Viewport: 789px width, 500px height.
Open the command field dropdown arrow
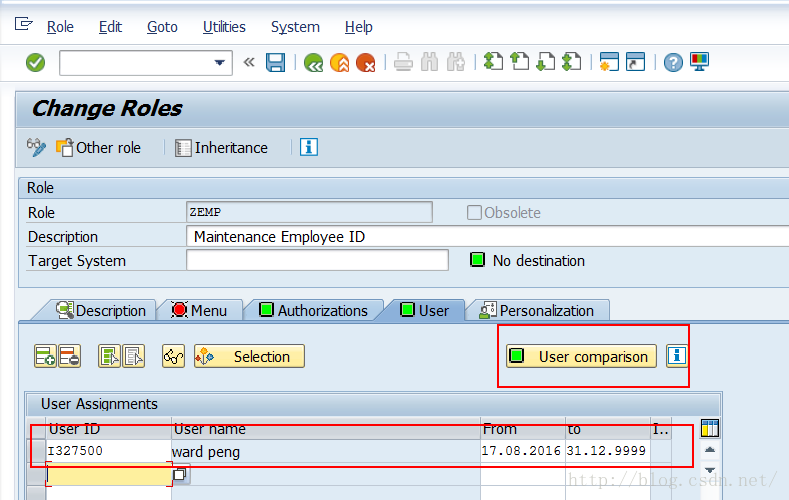(x=219, y=63)
